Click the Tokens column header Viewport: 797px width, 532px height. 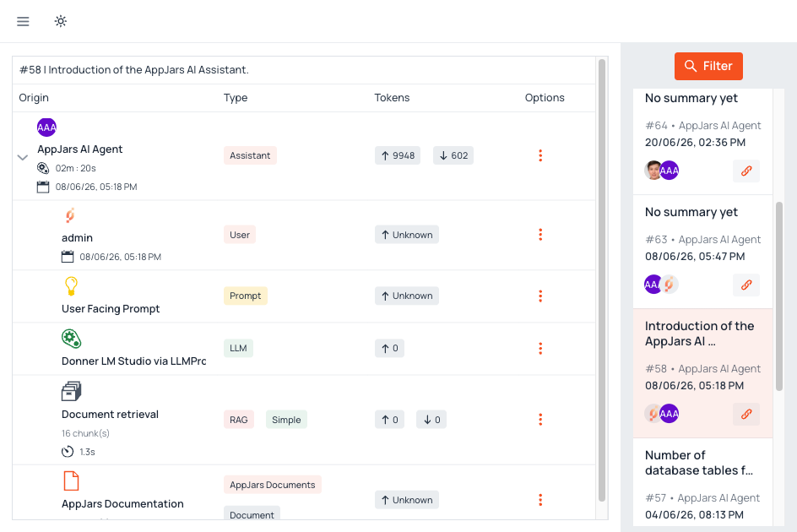(392, 98)
